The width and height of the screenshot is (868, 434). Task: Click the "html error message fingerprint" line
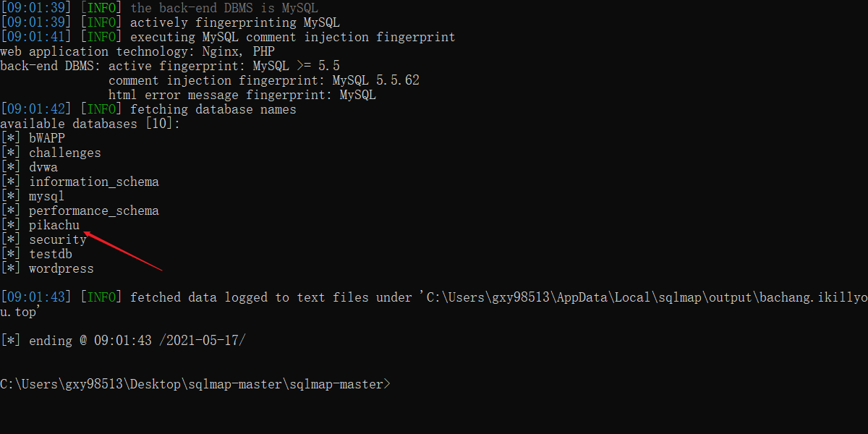(x=242, y=95)
